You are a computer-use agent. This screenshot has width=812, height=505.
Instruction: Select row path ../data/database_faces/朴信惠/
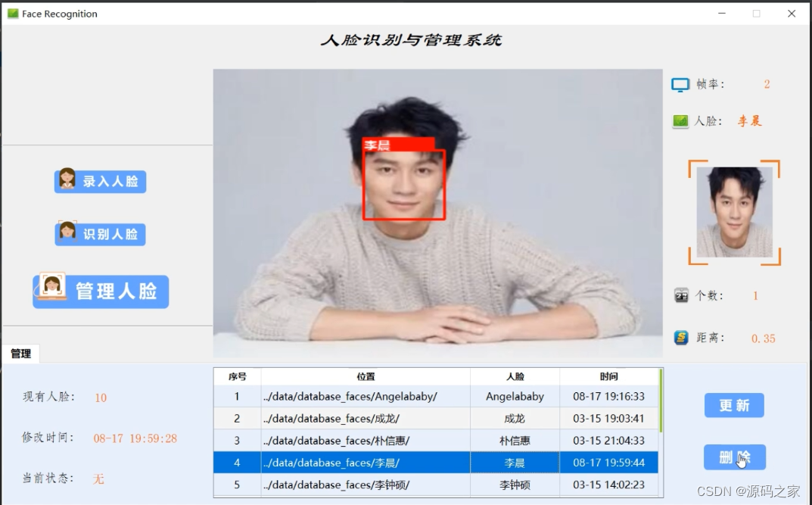[366, 440]
